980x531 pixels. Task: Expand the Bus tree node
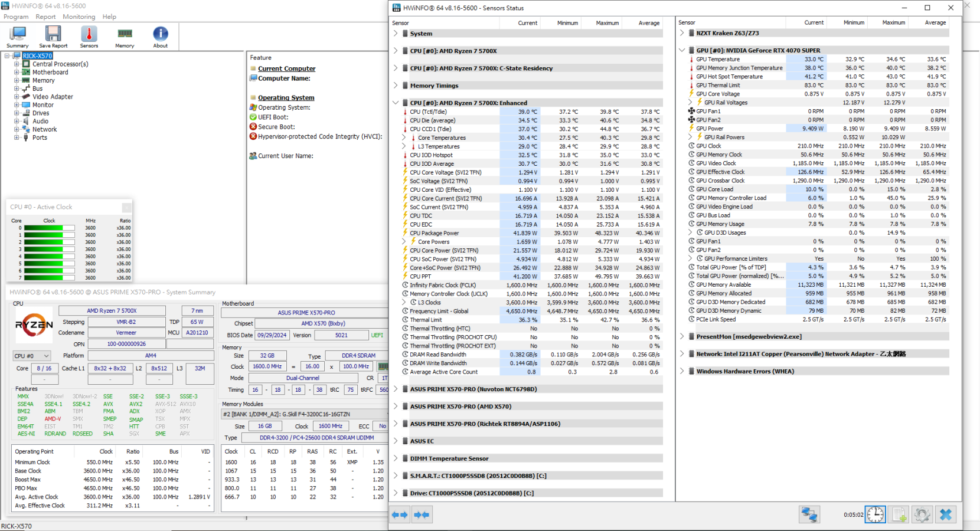(17, 88)
